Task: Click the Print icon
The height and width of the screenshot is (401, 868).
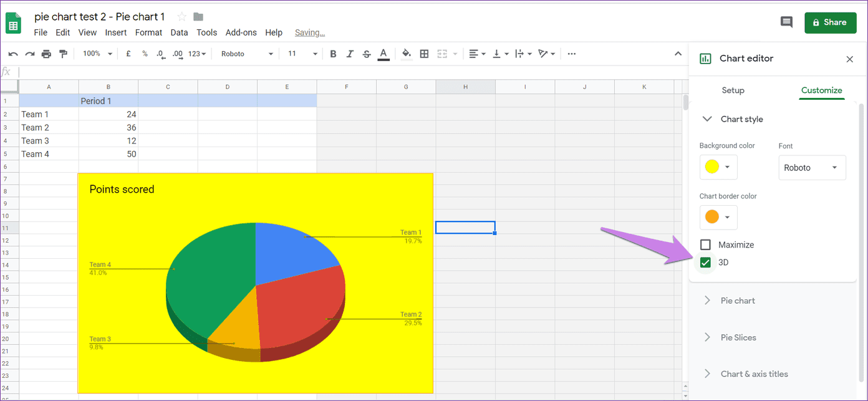Action: click(46, 54)
